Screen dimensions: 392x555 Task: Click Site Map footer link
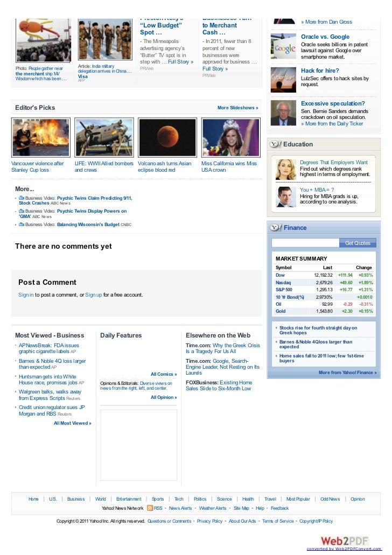click(241, 508)
